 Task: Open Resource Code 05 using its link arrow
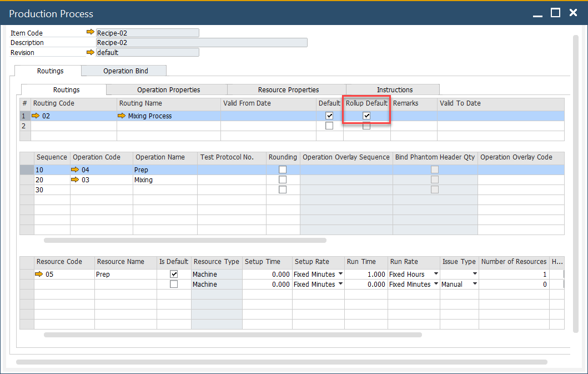click(x=39, y=273)
